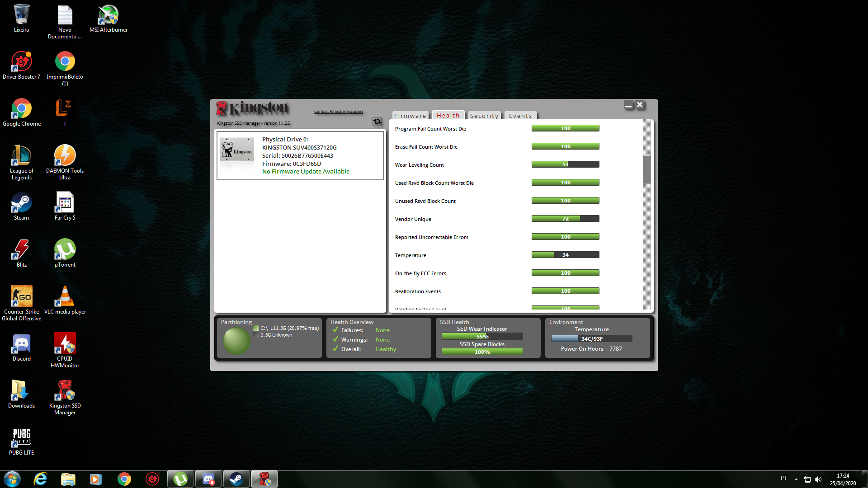Minimize the Kingston SSD Manager window
Image resolution: width=868 pixels, height=488 pixels.
pyautogui.click(x=628, y=105)
